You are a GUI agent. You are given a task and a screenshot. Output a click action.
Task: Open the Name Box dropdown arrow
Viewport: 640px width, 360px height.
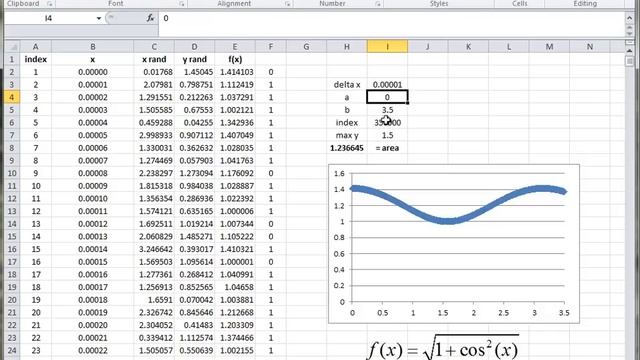[98, 18]
